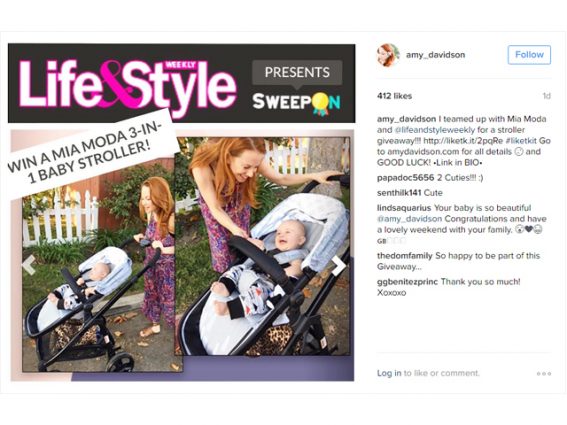Open thedomfamily's profile from comment
Screen dimensions: 567x425
click(405, 256)
